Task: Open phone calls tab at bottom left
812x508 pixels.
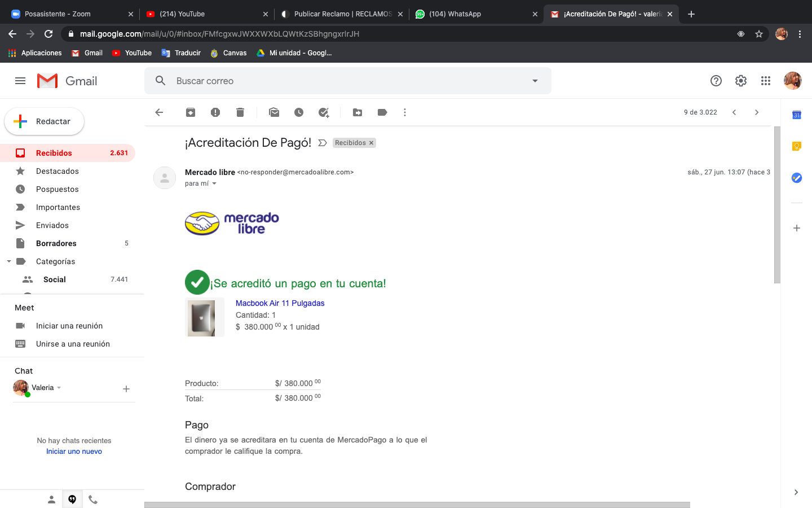Action: (x=93, y=499)
